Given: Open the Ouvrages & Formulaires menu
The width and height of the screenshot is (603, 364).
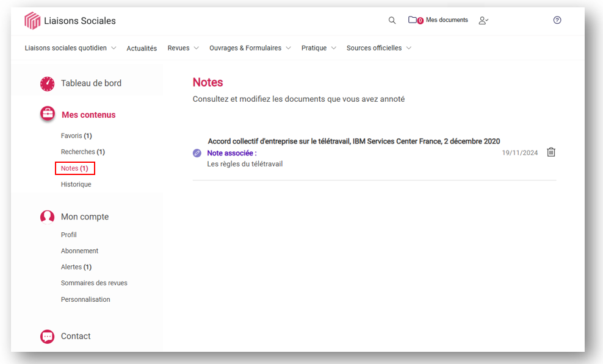Looking at the screenshot, I should [245, 48].
